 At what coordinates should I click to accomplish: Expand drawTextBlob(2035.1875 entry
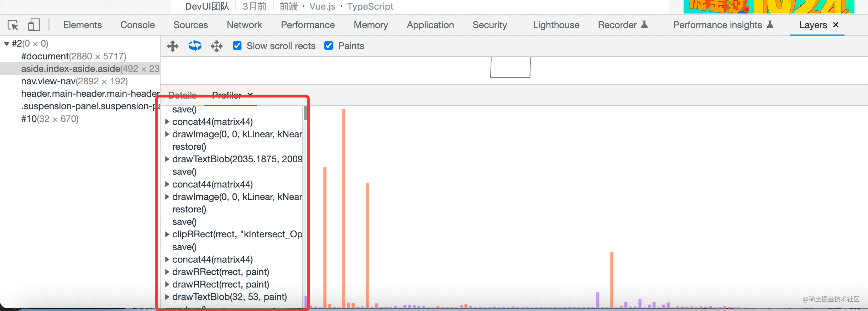167,159
